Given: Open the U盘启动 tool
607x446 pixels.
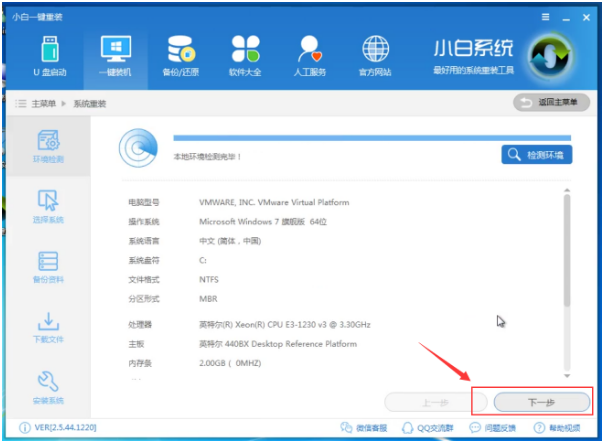Looking at the screenshot, I should (x=50, y=56).
